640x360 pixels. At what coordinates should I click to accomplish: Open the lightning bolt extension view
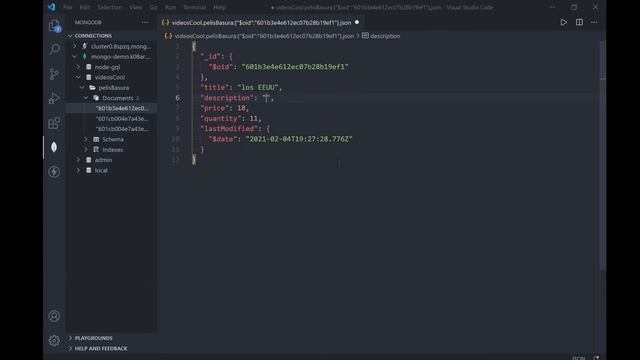click(54, 172)
